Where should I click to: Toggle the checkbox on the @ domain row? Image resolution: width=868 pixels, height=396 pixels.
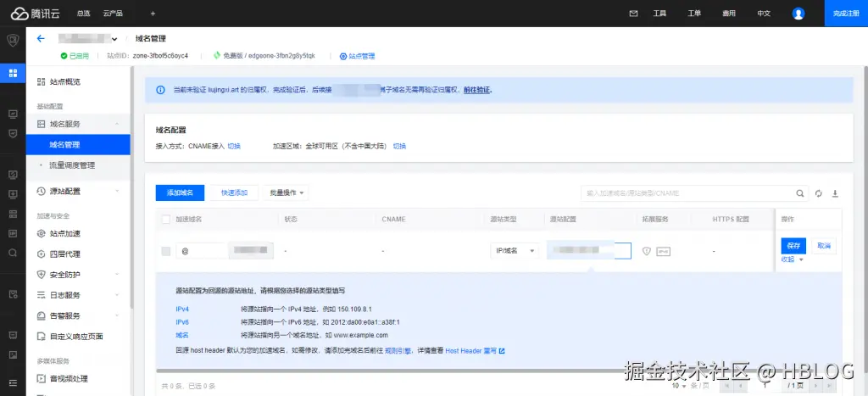(x=165, y=252)
